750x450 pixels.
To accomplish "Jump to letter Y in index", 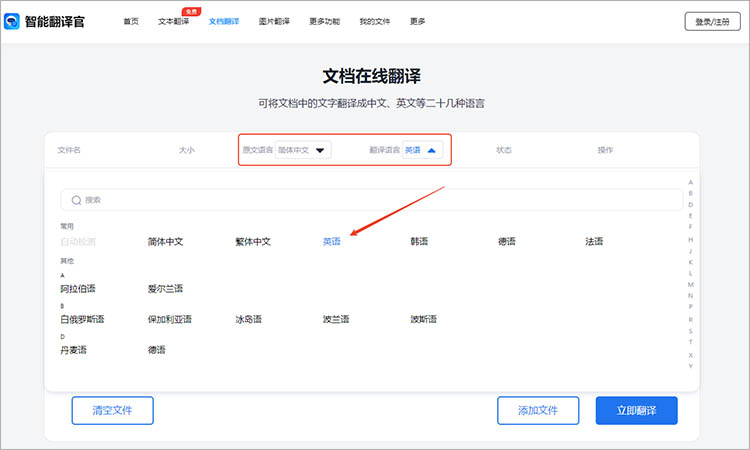I will coord(691,366).
